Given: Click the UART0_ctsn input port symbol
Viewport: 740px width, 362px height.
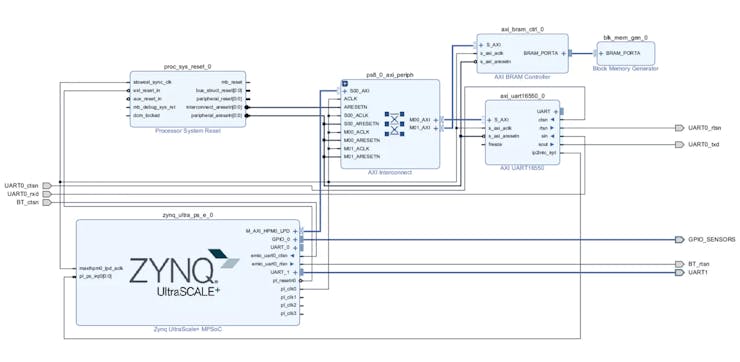Looking at the screenshot, I should [47, 185].
